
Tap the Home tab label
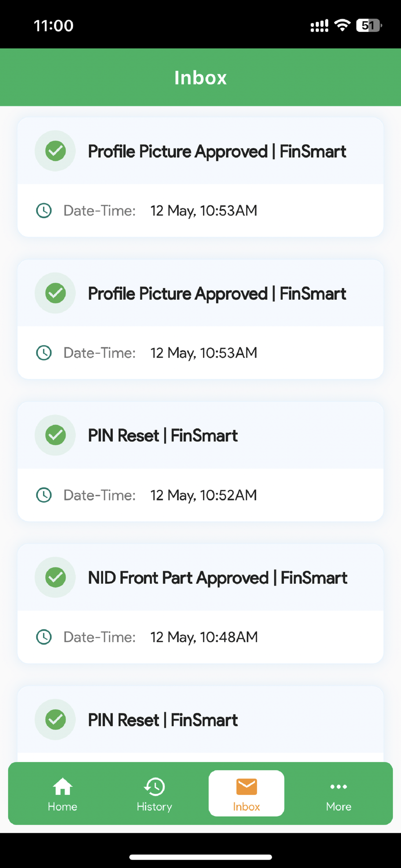(x=63, y=807)
